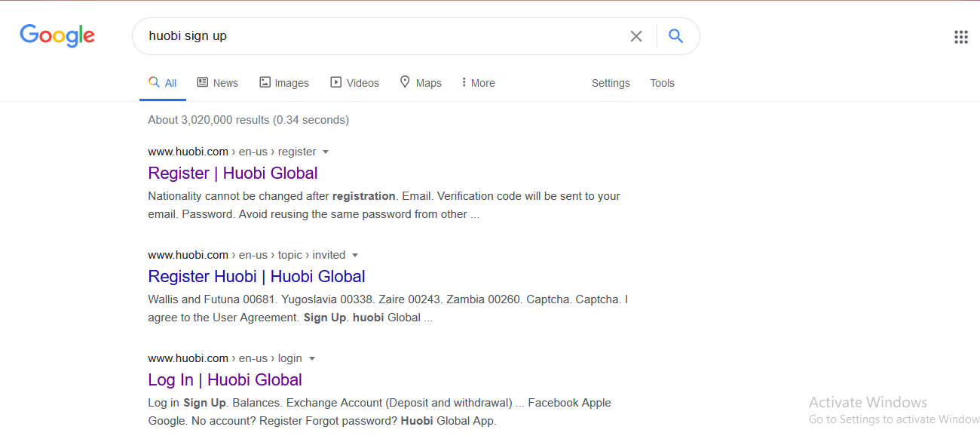Open Register | Huobi Global result

233,173
